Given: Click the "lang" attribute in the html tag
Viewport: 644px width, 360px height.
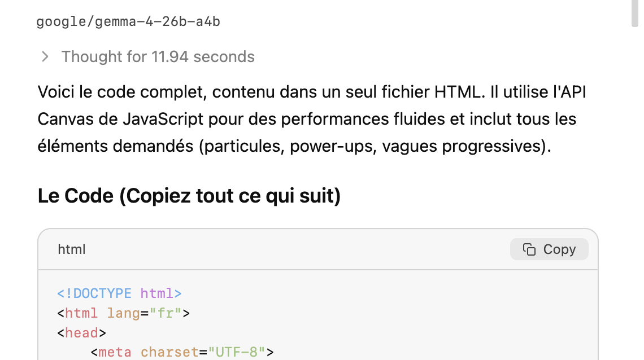Looking at the screenshot, I should point(123,313).
